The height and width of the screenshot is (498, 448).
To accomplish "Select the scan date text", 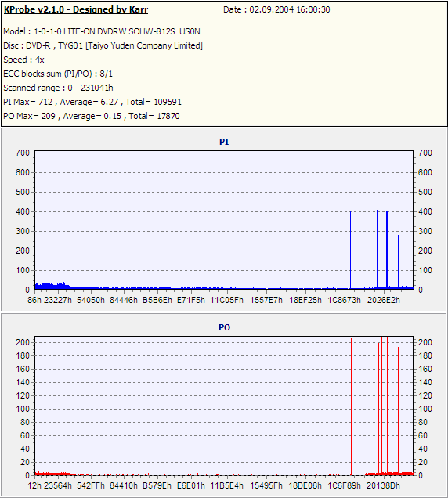I will coord(276,9).
